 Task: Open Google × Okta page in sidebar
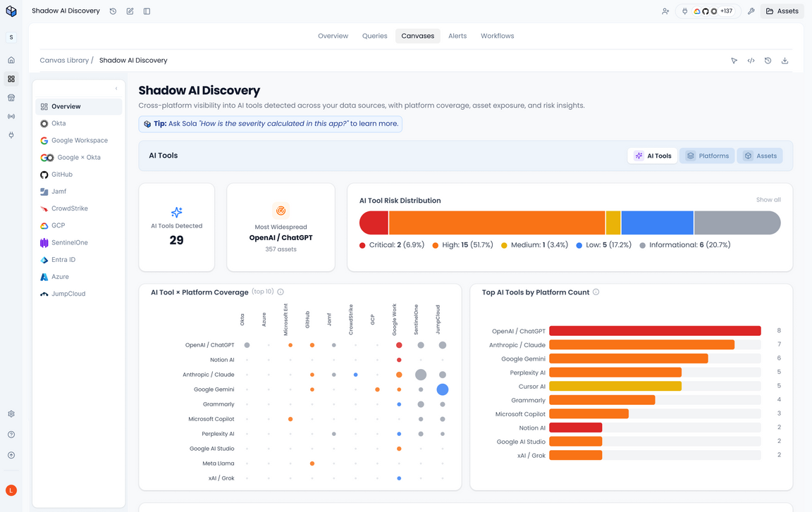click(79, 158)
